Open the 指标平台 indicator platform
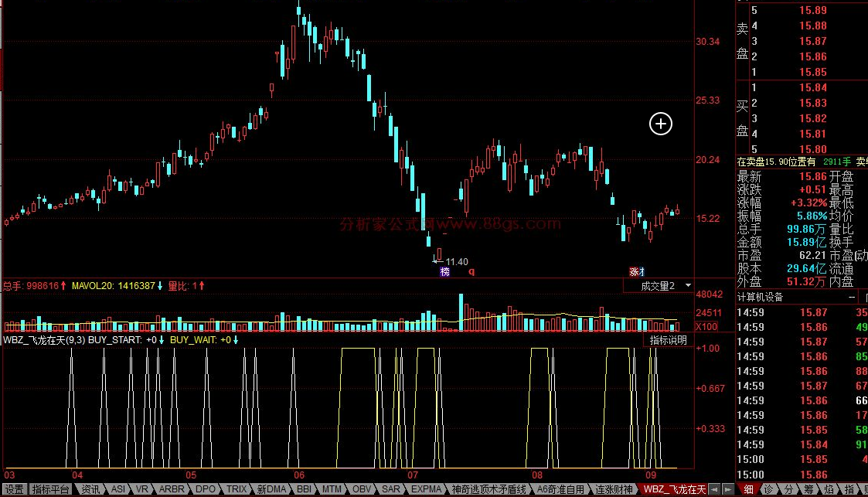868x497 pixels. pyautogui.click(x=51, y=489)
